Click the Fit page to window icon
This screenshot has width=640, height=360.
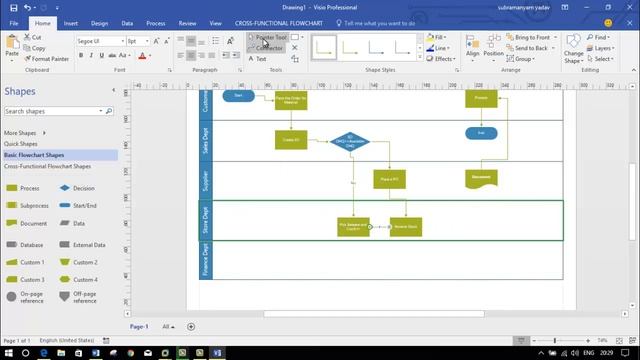(619, 340)
